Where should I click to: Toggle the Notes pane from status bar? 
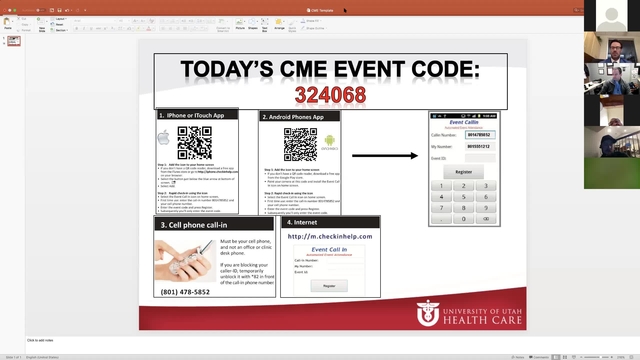point(518,357)
